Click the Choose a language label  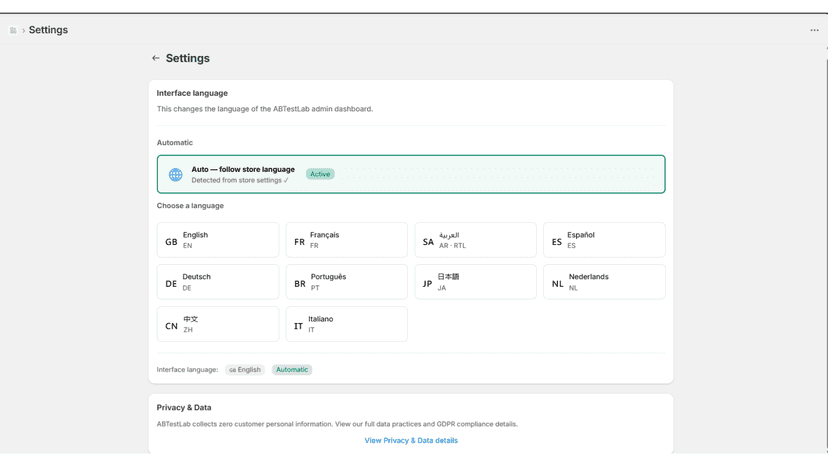190,206
